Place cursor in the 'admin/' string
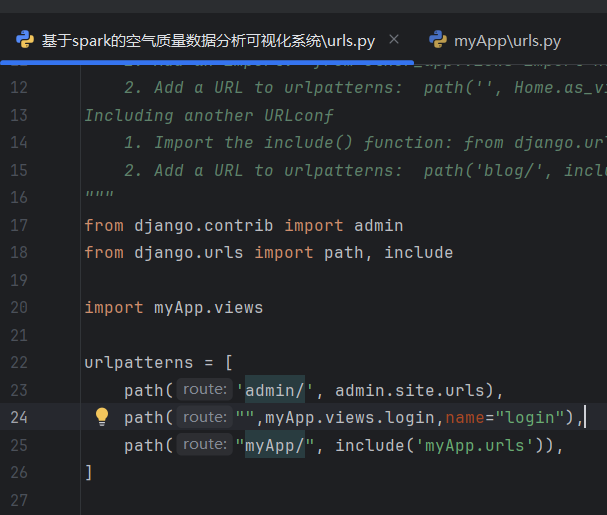The height and width of the screenshot is (515, 607). click(280, 389)
